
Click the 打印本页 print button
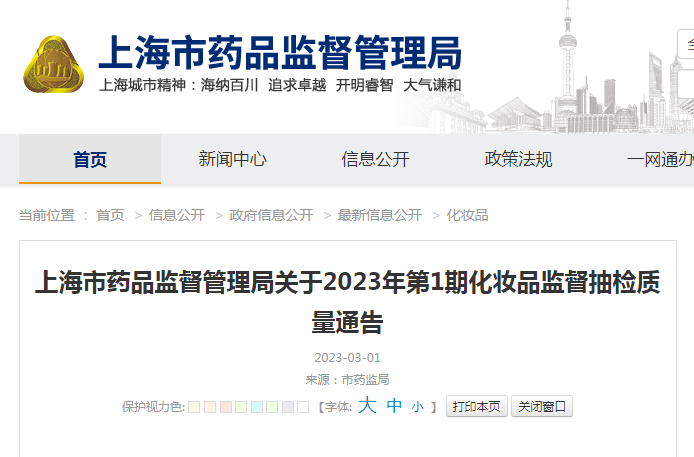pyautogui.click(x=476, y=406)
